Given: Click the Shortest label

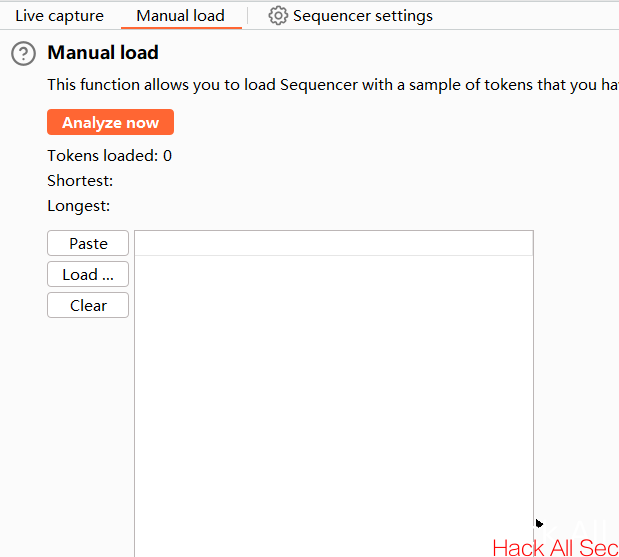Looking at the screenshot, I should (x=80, y=181).
